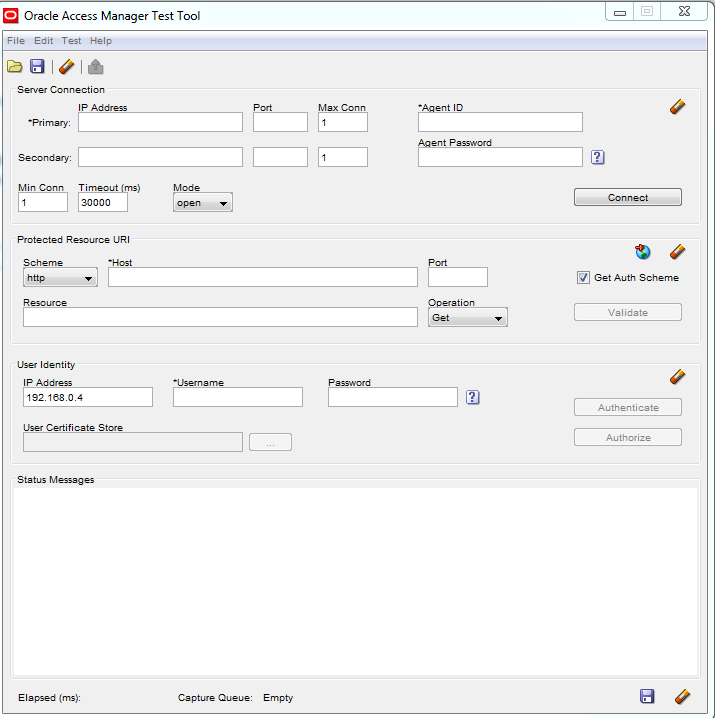Click the clear all eraser icon in toolbar
The image size is (715, 718).
click(66, 67)
